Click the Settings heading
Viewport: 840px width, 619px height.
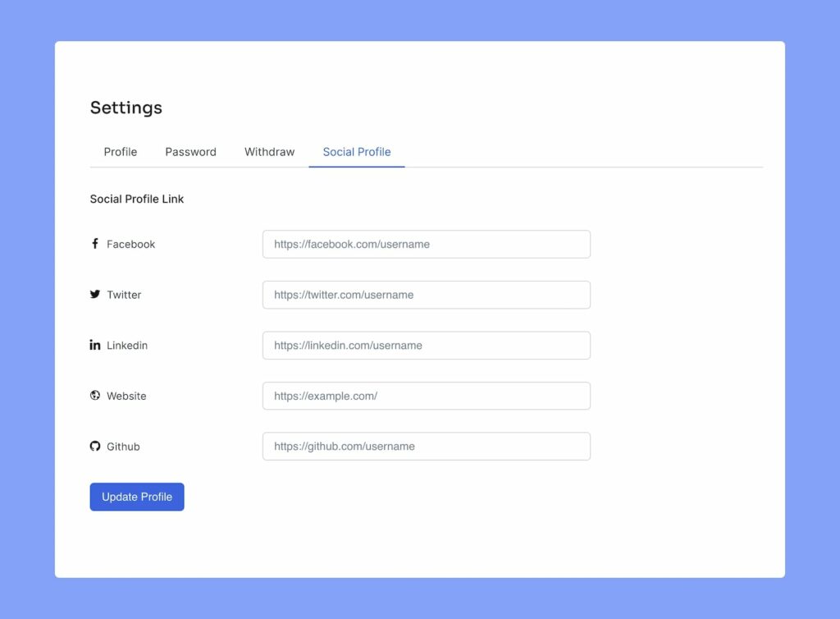[126, 108]
